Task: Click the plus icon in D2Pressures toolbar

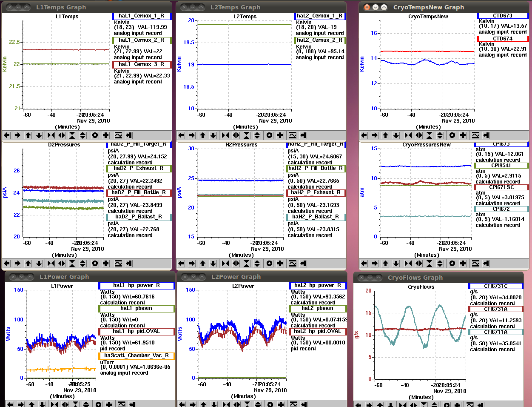Action: coord(106,264)
